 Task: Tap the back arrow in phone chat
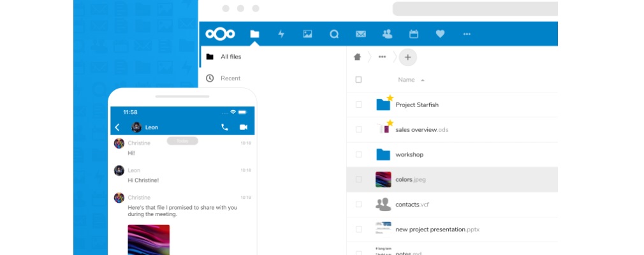click(117, 127)
